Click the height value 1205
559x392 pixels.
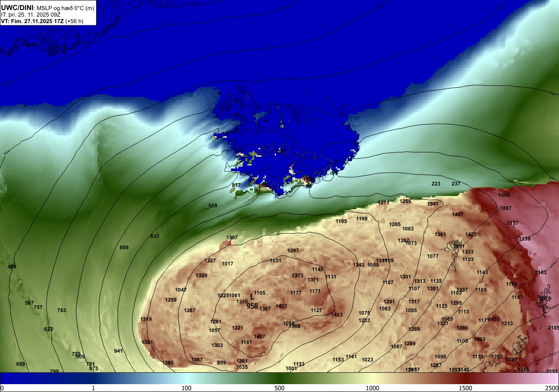[x=395, y=224]
